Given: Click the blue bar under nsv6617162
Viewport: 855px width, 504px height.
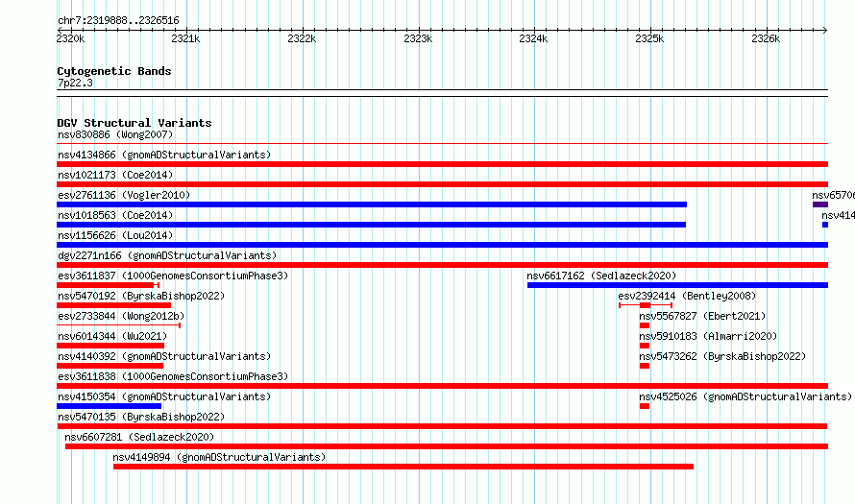Looking at the screenshot, I should click(678, 285).
